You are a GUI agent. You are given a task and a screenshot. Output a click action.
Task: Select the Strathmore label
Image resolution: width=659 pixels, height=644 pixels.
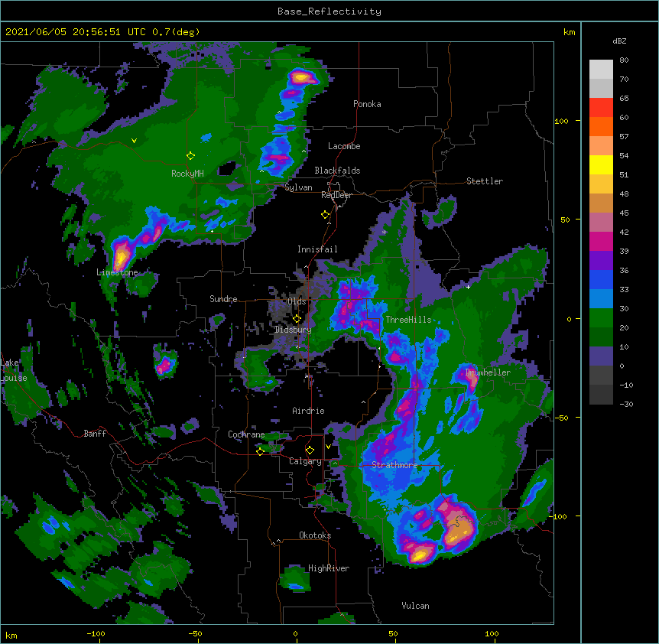point(394,465)
